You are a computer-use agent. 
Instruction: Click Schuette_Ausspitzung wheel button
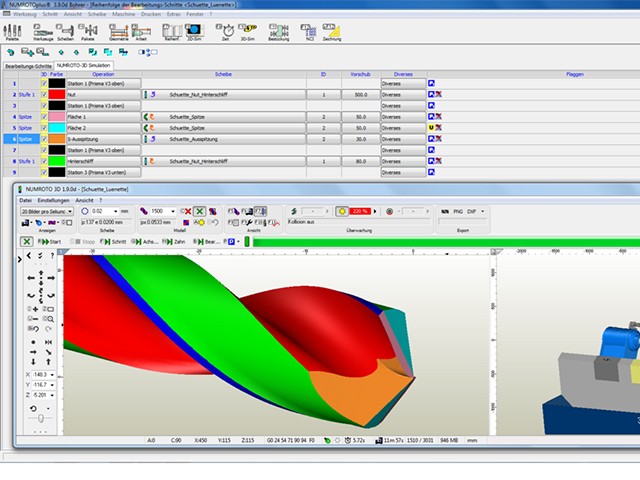(224, 139)
